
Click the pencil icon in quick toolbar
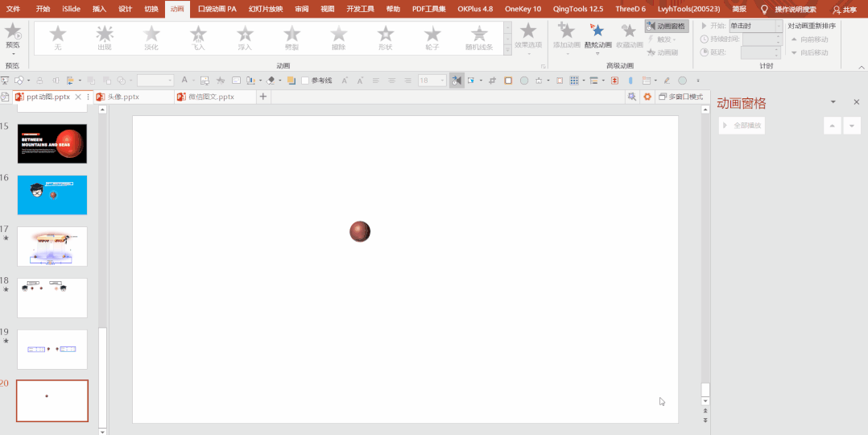coord(667,81)
